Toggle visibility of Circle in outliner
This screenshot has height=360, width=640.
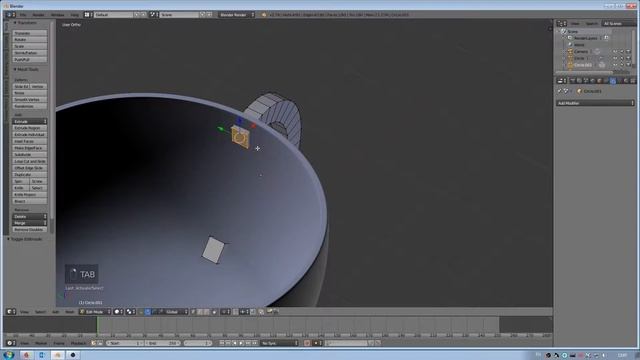point(615,58)
